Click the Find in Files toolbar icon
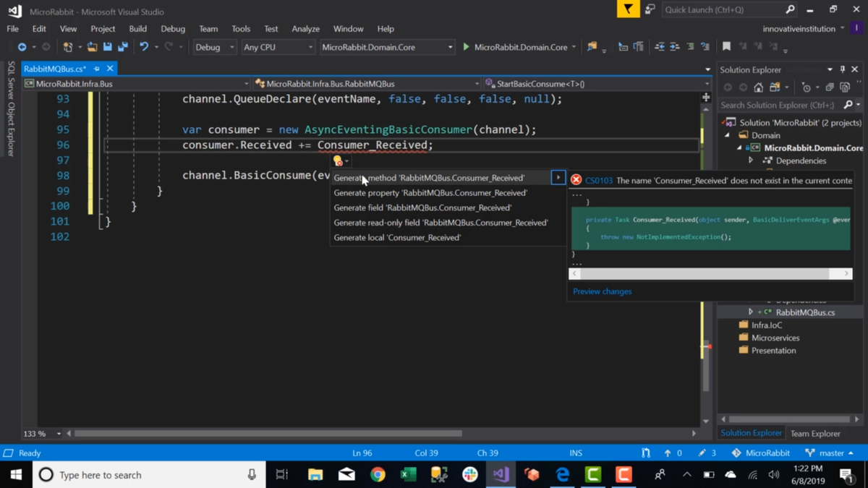868x488 pixels. [x=592, y=47]
